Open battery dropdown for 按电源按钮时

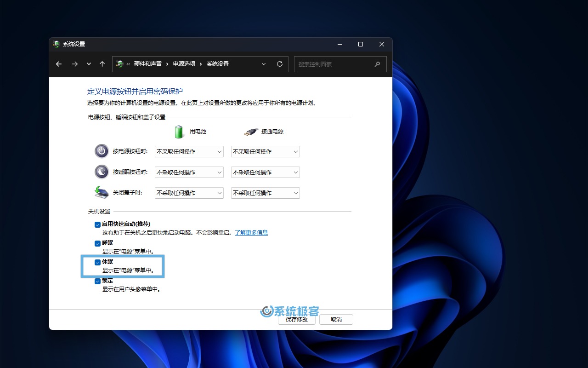pyautogui.click(x=189, y=151)
